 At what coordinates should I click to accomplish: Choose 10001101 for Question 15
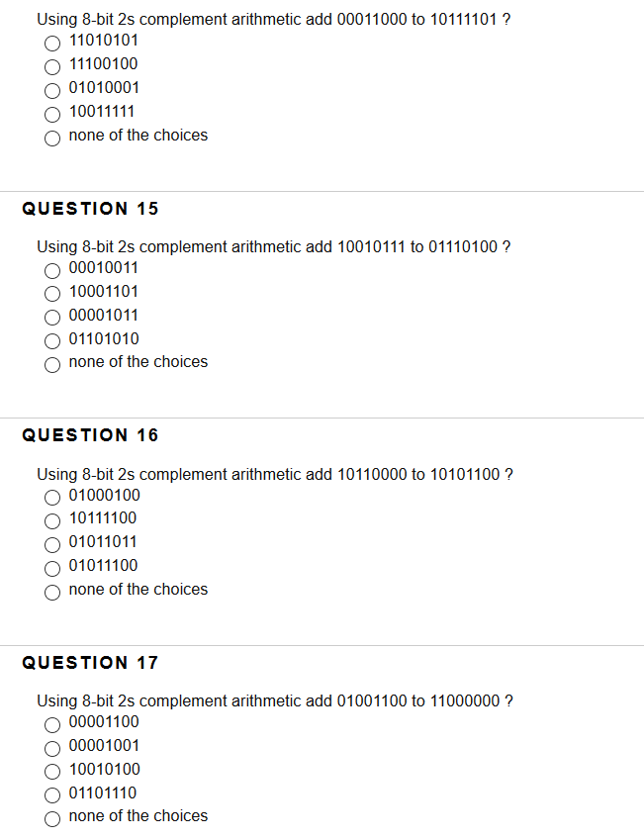(x=52, y=294)
